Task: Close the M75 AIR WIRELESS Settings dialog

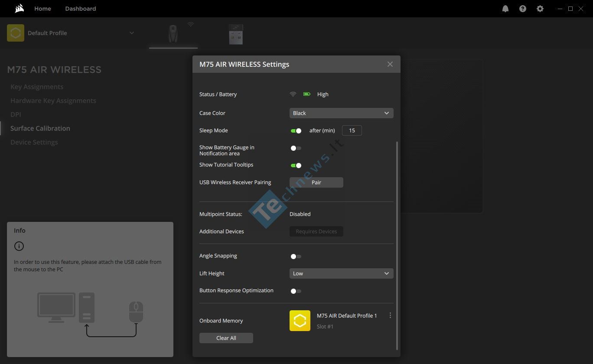Action: (x=390, y=64)
